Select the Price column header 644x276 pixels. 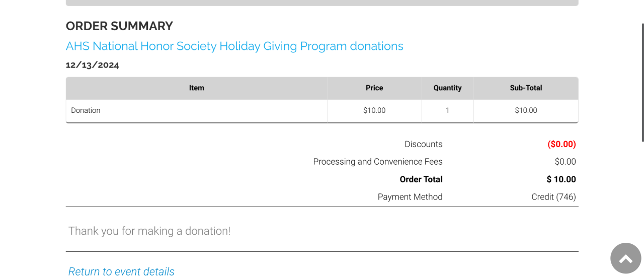coord(374,88)
